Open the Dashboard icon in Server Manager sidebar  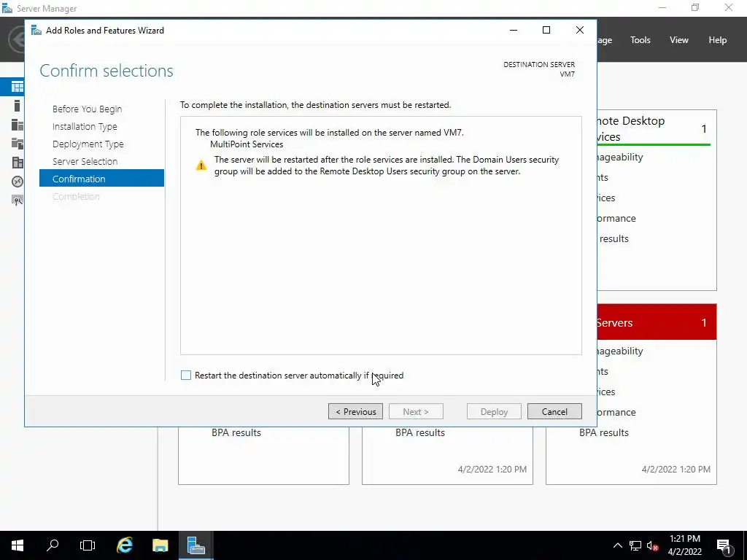(18, 87)
